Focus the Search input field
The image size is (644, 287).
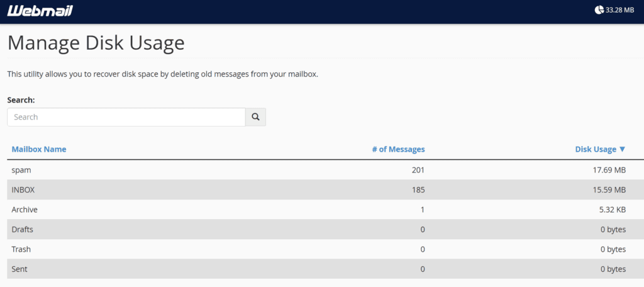pos(126,117)
